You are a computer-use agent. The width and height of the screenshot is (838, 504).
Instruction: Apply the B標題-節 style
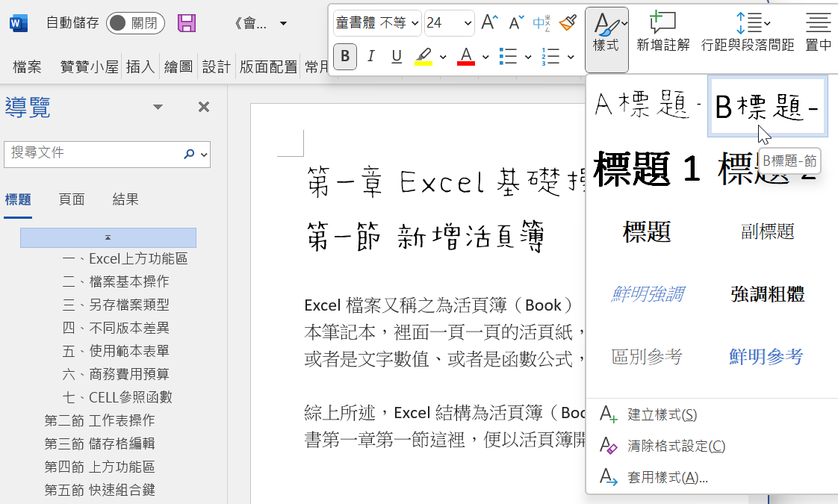click(x=768, y=105)
